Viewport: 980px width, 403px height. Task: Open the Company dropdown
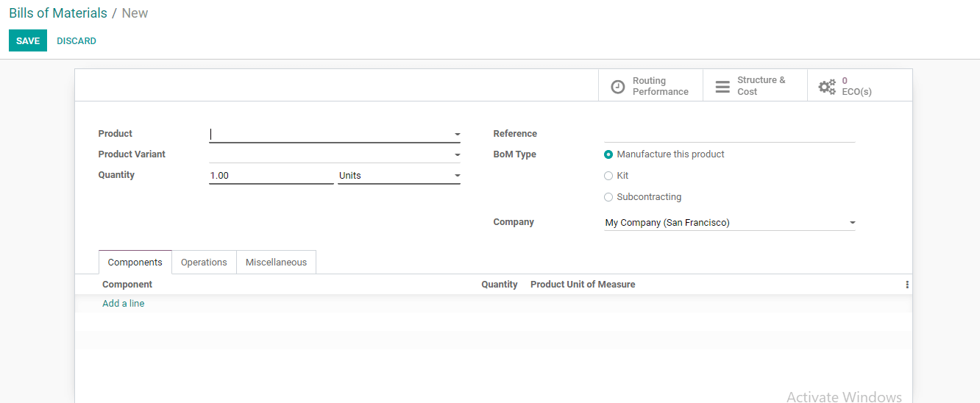(852, 223)
